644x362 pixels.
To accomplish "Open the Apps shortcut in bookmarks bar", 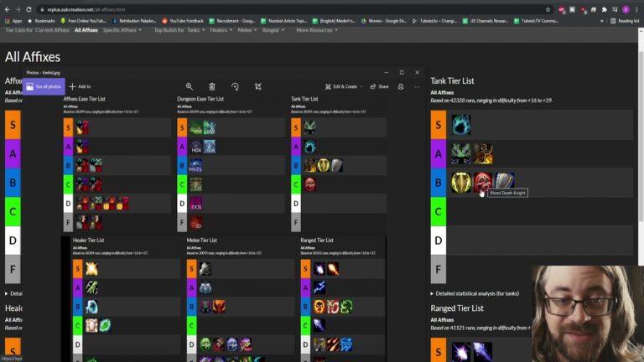I will tap(13, 20).
